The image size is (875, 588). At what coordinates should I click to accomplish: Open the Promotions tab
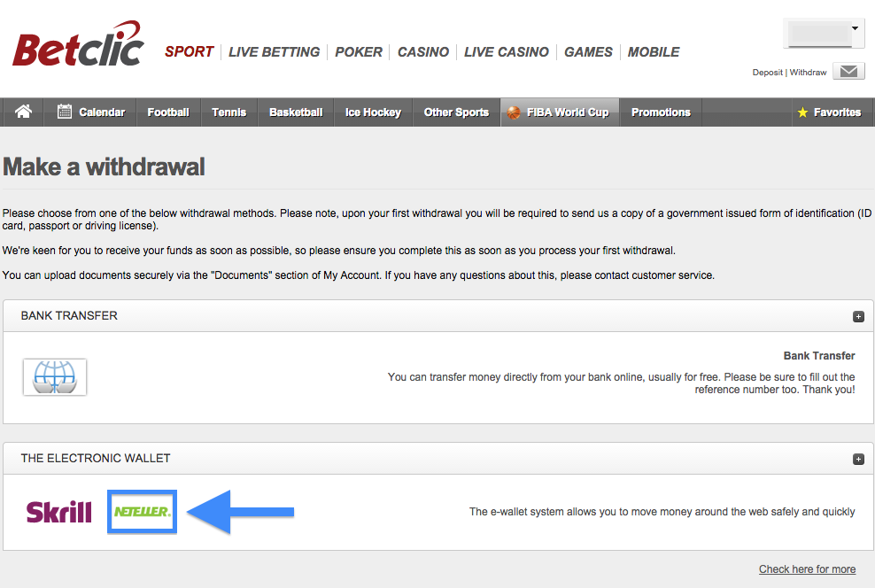(661, 112)
